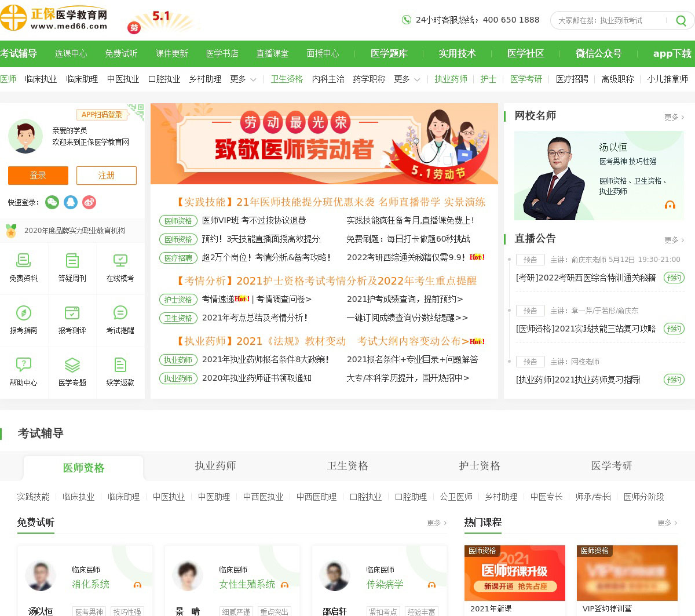Click 预约 for 2022考研西医综合特训 live
The image size is (695, 616).
(x=674, y=278)
